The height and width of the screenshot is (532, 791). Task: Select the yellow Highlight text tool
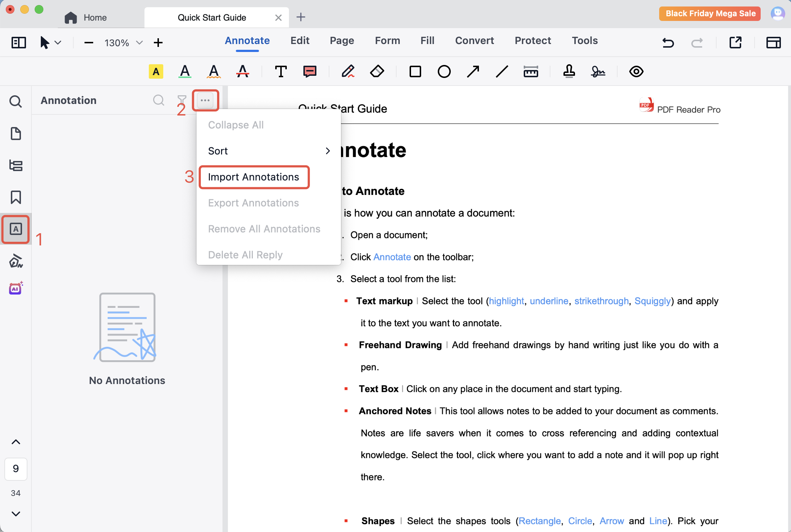[x=156, y=71]
